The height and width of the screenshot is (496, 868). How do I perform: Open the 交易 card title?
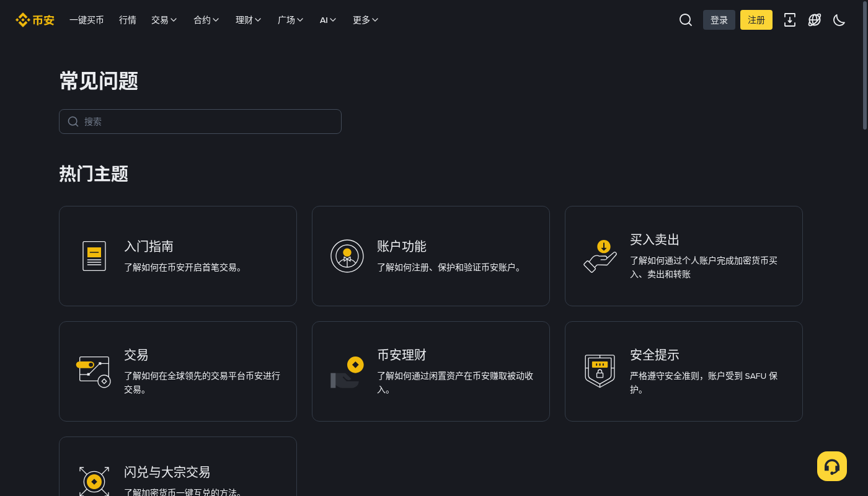point(136,355)
